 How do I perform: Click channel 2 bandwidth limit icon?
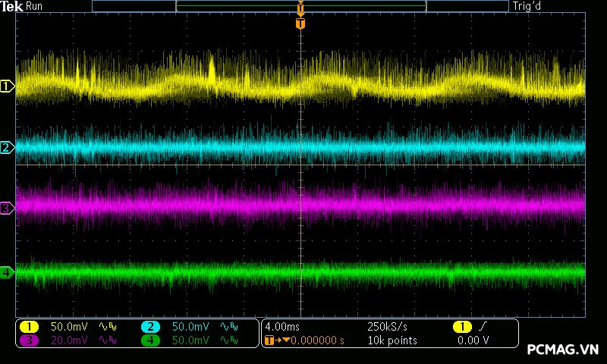228,327
